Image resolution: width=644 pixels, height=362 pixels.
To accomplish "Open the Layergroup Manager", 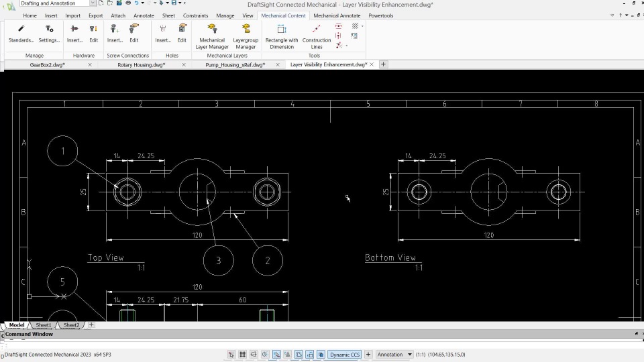I will click(x=246, y=36).
